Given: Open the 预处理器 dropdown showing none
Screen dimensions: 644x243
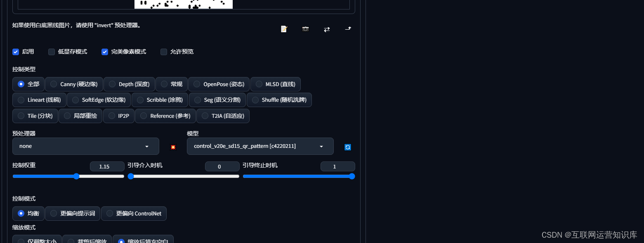Looking at the screenshot, I should (86, 146).
